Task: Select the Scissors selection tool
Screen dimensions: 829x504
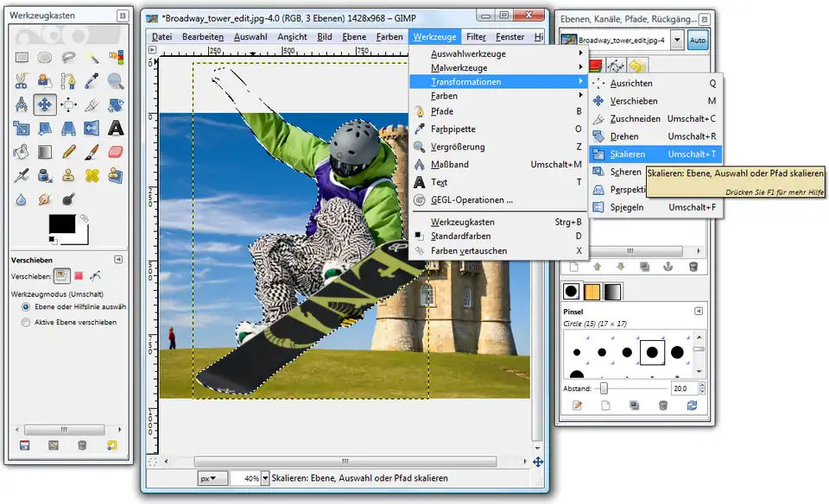Action: pyautogui.click(x=22, y=82)
